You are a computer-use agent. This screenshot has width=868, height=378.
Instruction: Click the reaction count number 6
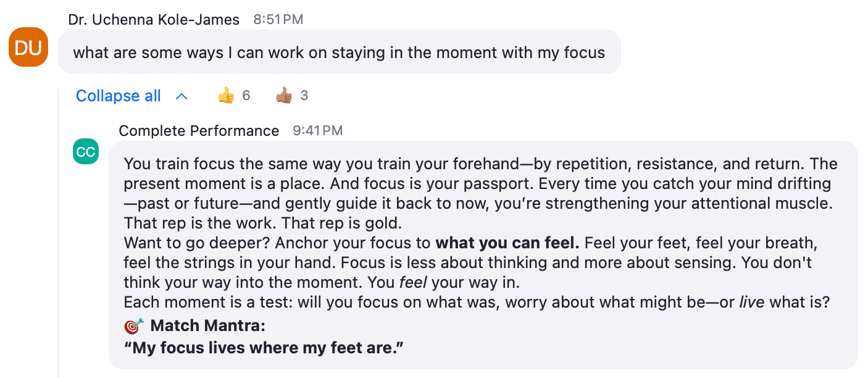point(246,96)
